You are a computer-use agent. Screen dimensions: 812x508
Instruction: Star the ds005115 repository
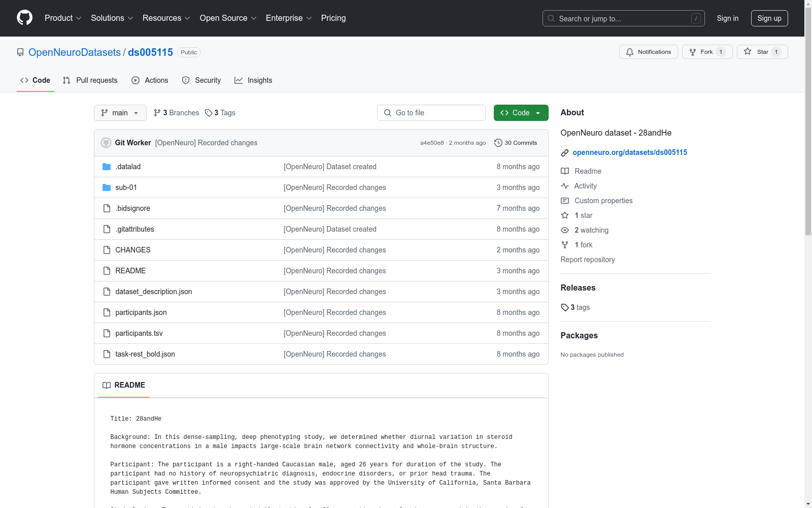click(x=762, y=52)
